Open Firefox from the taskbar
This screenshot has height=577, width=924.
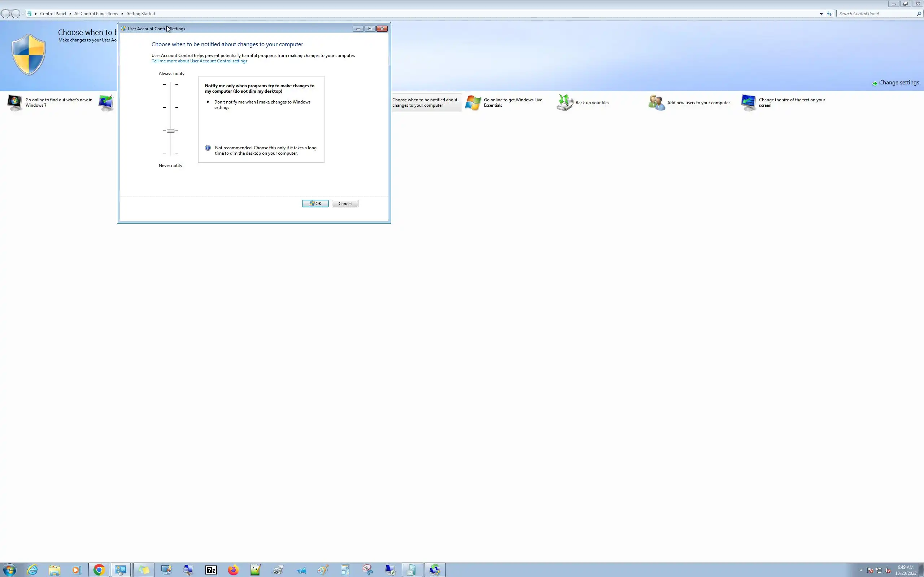point(233,570)
